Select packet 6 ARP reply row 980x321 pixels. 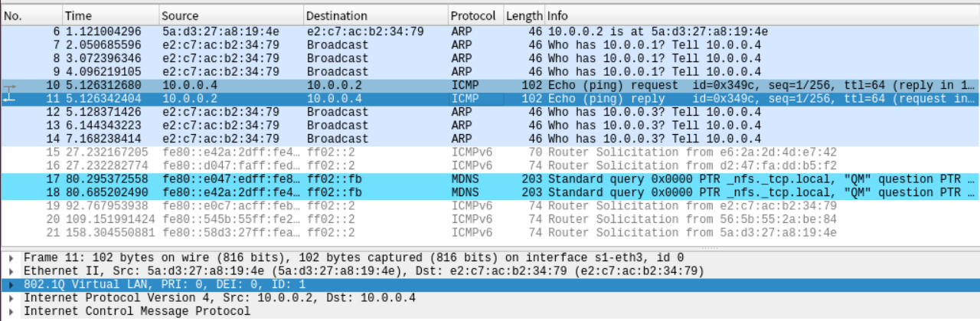coord(490,31)
